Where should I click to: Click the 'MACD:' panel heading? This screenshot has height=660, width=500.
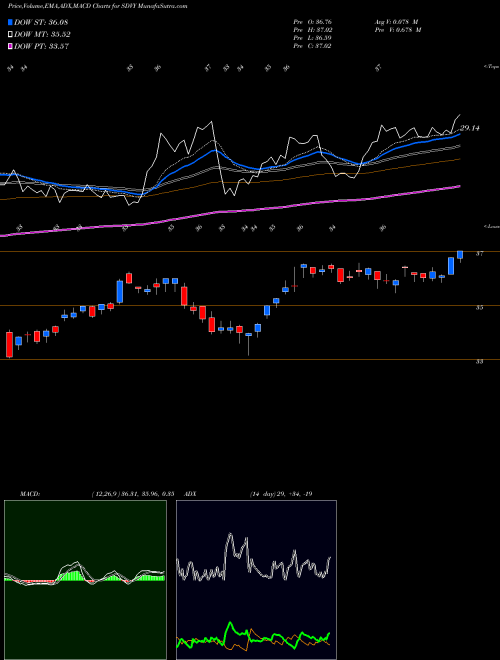pos(29,494)
